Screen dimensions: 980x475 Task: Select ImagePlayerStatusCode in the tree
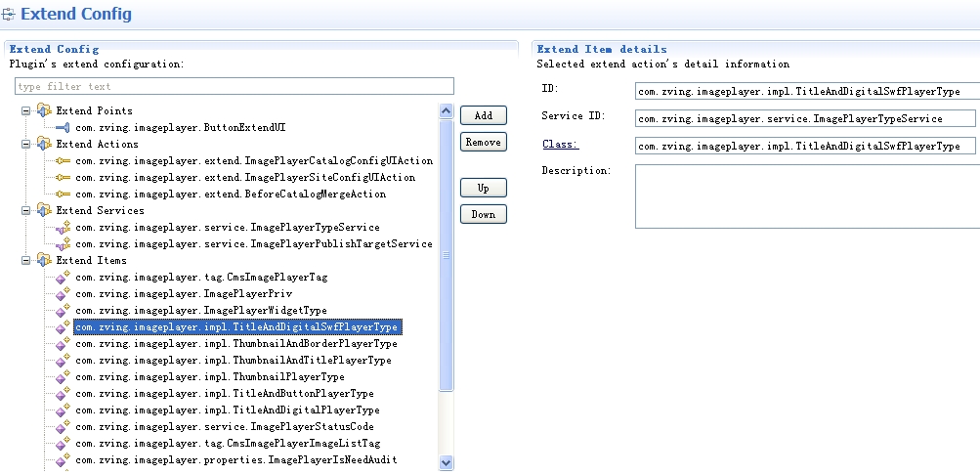(x=224, y=427)
